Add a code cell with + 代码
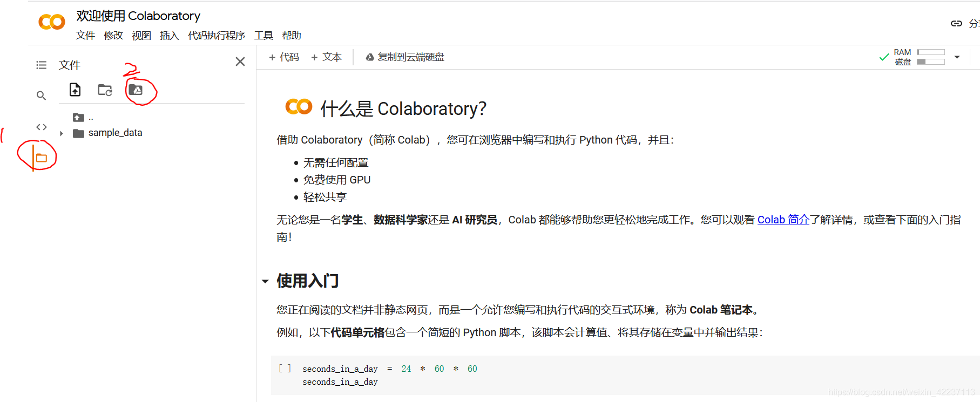Viewport: 980px width, 402px height. 284,57
